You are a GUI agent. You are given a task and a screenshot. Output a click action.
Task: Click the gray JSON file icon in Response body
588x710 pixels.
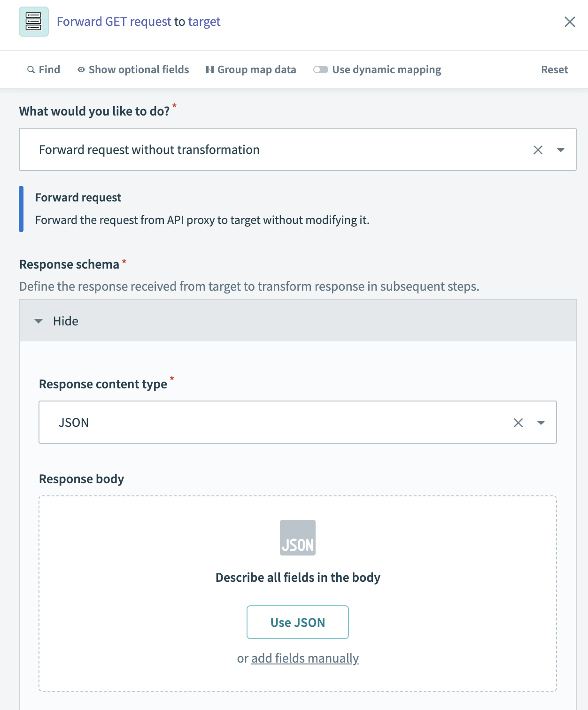pyautogui.click(x=297, y=537)
